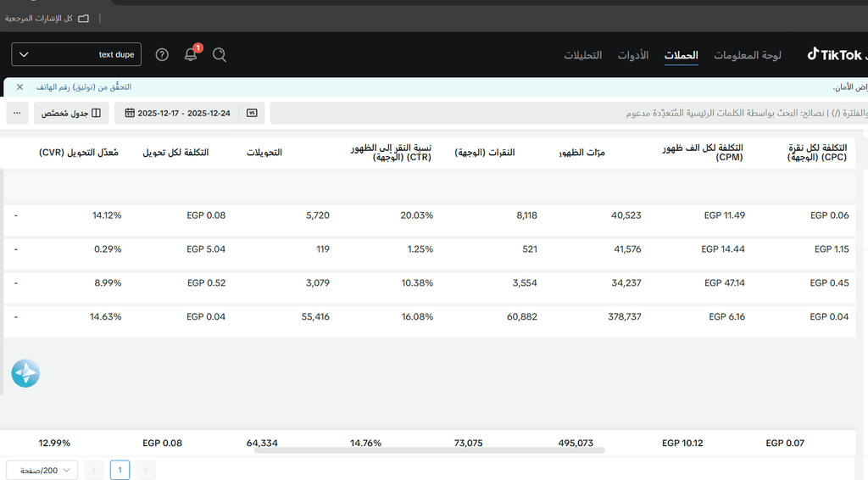Image resolution: width=868 pixels, height=480 pixels.
Task: Click the previous page arrow in pagination
Action: (x=146, y=470)
